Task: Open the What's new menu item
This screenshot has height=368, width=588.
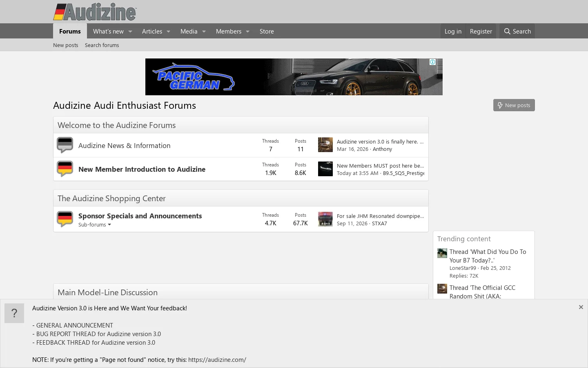Action: point(108,31)
